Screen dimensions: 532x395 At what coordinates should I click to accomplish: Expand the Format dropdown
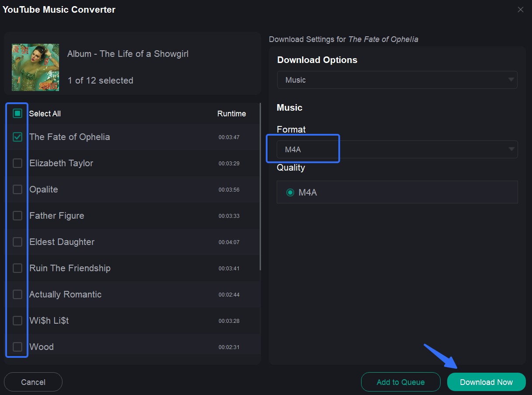pos(397,149)
